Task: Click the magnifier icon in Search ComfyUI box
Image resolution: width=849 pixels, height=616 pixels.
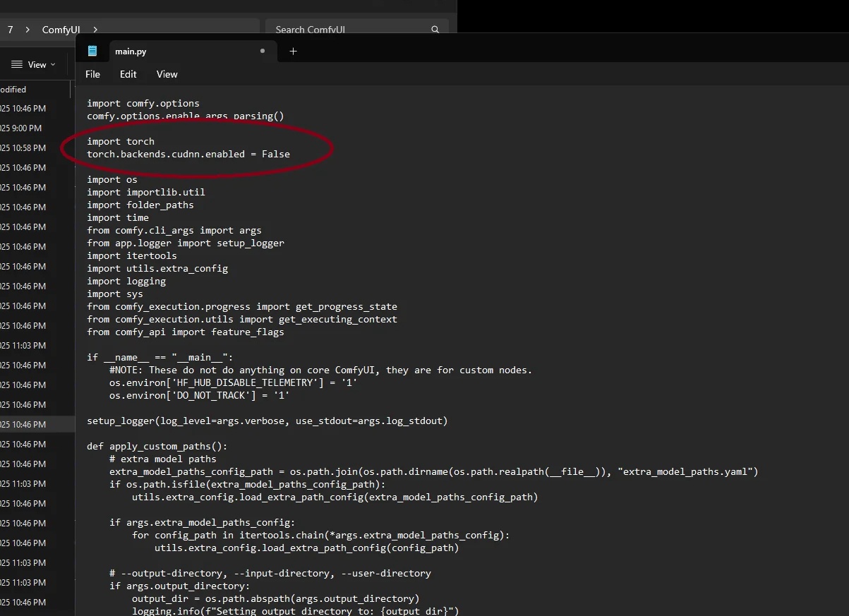Action: [435, 30]
